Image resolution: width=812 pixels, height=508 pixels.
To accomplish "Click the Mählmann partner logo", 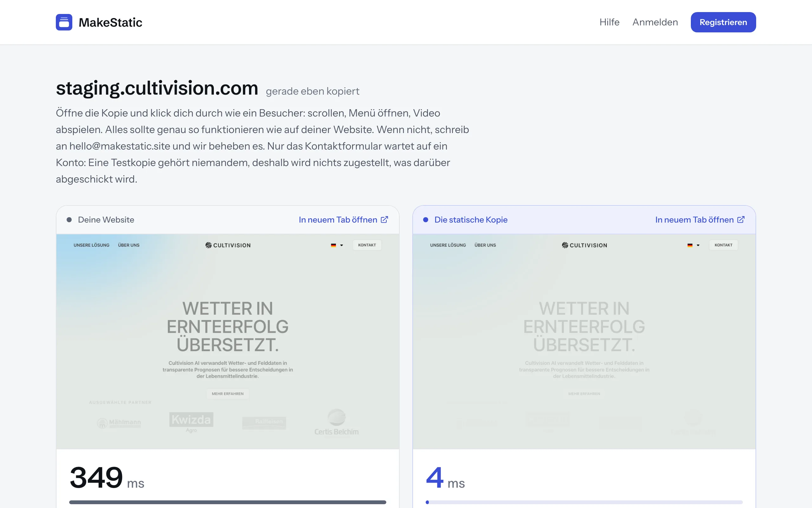I will coord(119,423).
